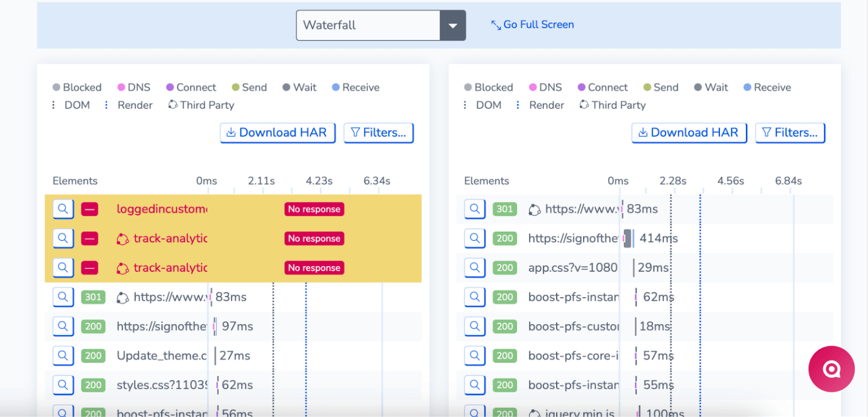
Task: Click the red minus icon on the failed loggedincustomer request
Action: pyautogui.click(x=90, y=208)
